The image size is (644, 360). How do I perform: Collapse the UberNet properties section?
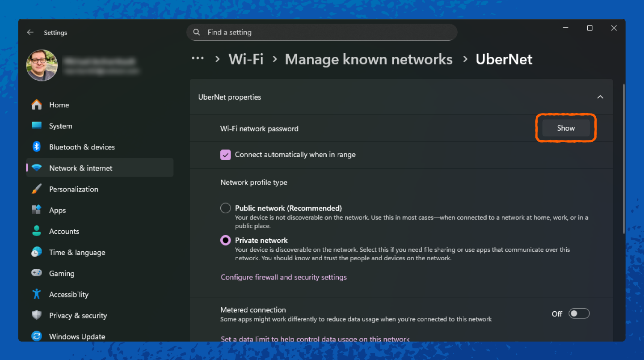[x=600, y=97]
